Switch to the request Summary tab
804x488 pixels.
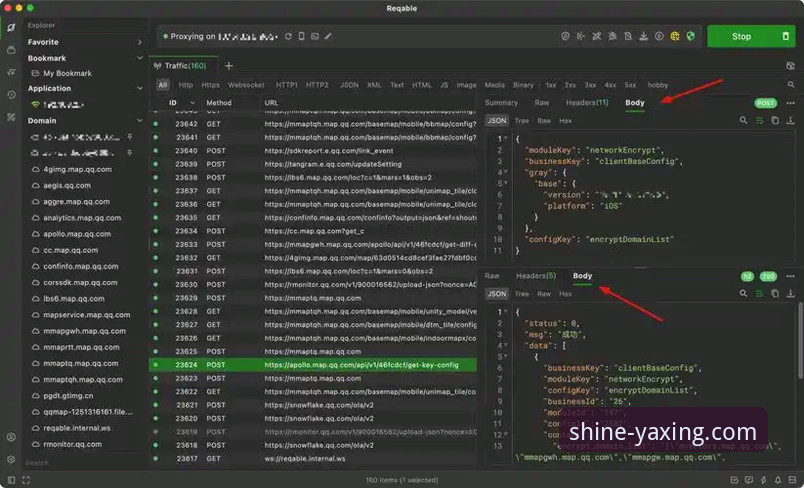pyautogui.click(x=501, y=102)
